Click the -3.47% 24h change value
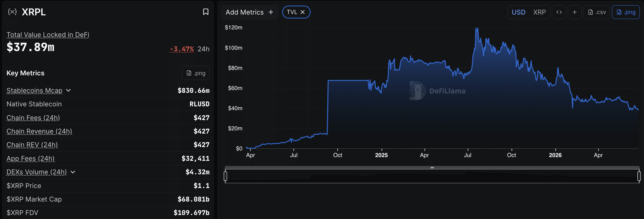Viewport: 644px width, 219px height. click(x=182, y=49)
